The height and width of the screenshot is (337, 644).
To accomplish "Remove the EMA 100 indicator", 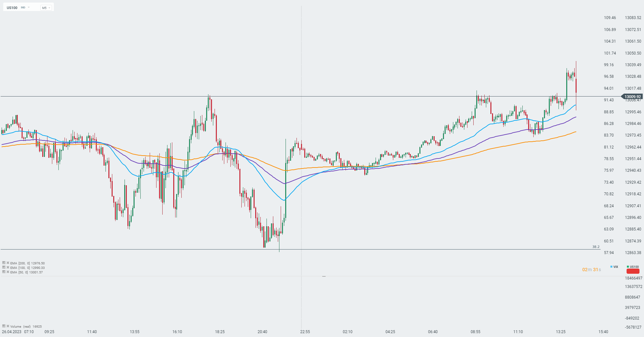I will (8, 268).
